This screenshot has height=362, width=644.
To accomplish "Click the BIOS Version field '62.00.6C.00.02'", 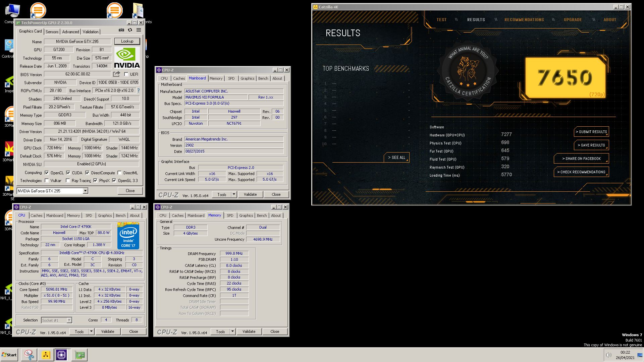I will (x=77, y=74).
